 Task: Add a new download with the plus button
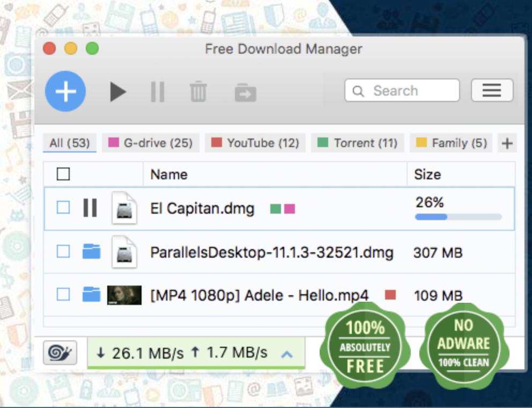(65, 91)
